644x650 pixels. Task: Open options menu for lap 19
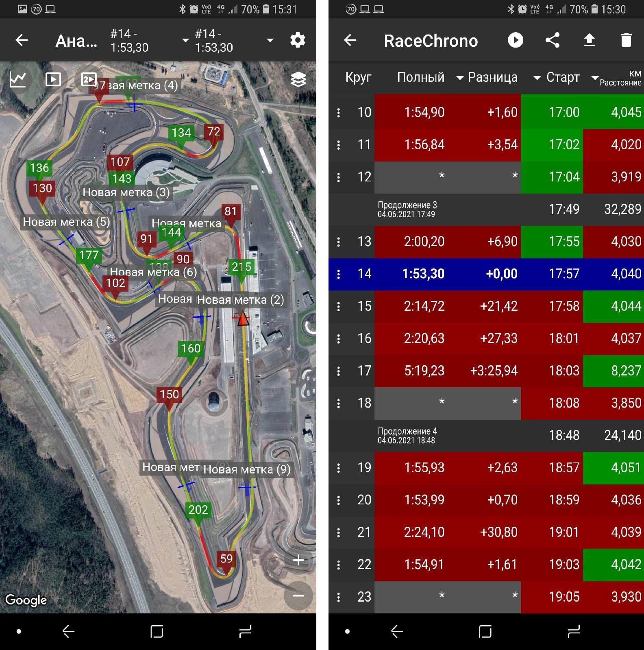pos(339,468)
